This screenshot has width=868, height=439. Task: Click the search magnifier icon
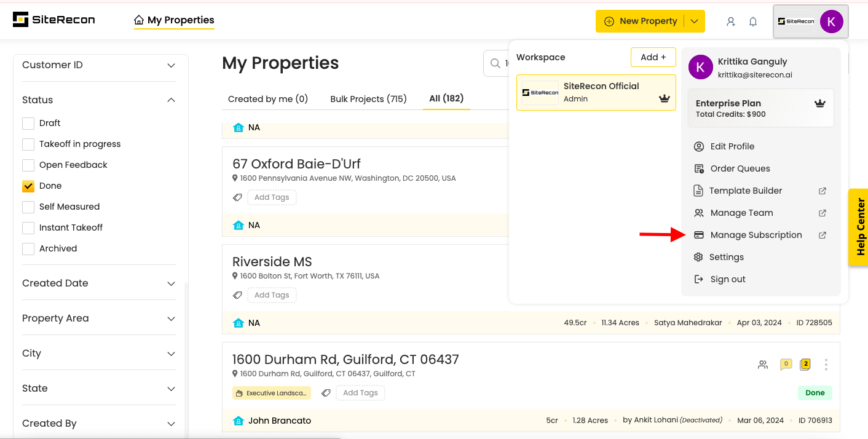click(x=495, y=63)
